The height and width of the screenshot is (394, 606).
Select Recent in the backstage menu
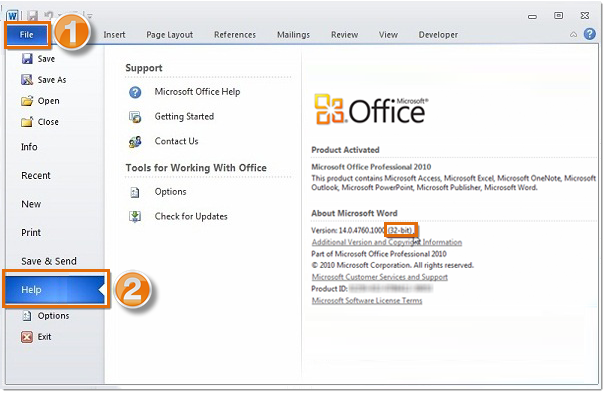point(36,176)
